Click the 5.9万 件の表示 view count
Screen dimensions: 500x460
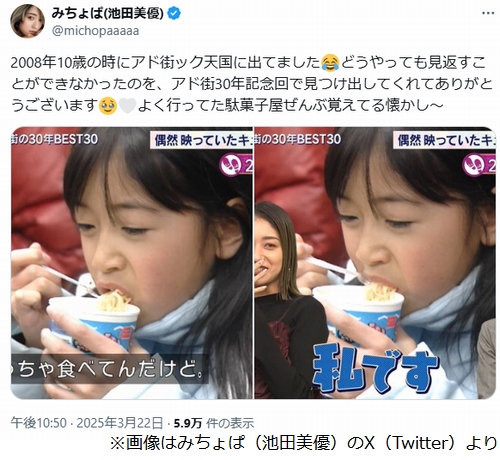[x=214, y=423]
